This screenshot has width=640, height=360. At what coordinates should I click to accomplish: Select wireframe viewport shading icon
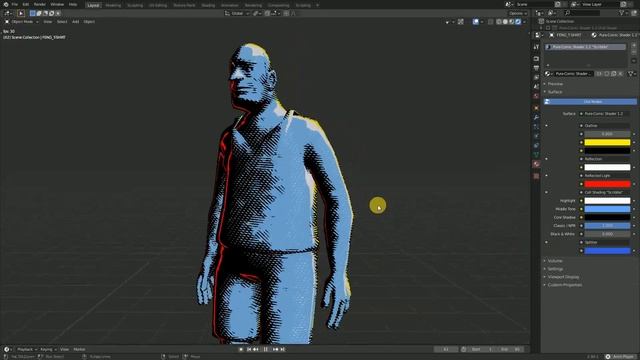coord(499,22)
